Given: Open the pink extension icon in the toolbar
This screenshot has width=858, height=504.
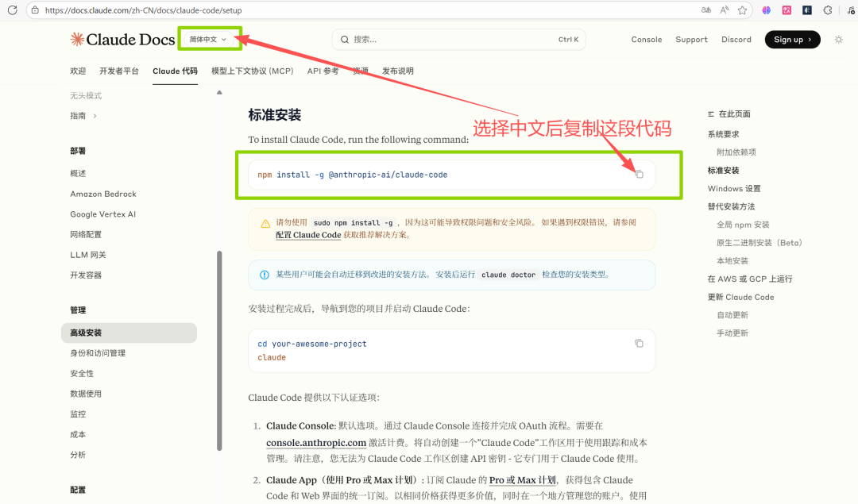Looking at the screenshot, I should click(x=786, y=10).
